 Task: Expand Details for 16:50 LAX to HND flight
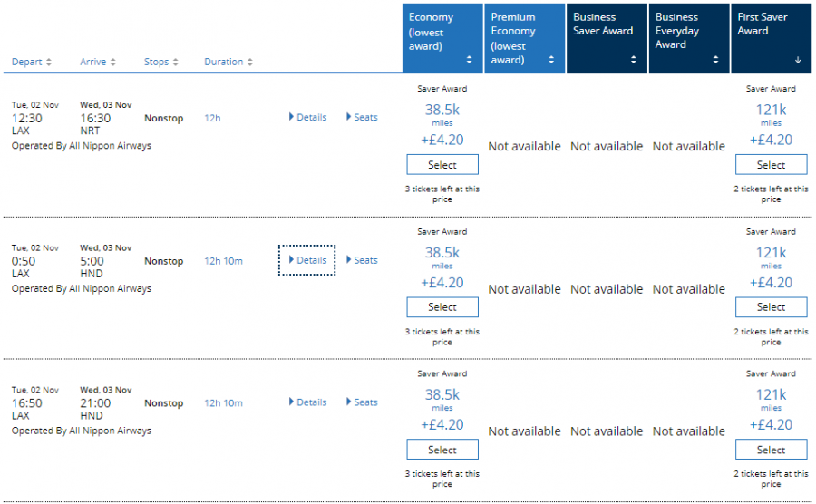[x=307, y=402]
